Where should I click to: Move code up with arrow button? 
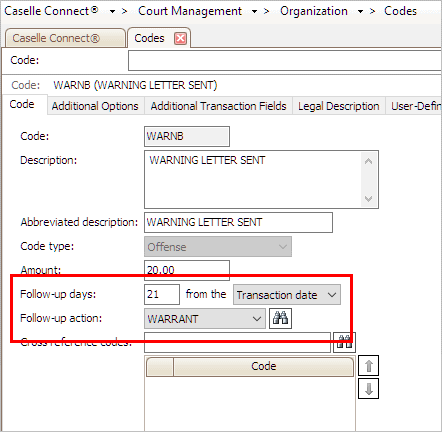(x=368, y=366)
